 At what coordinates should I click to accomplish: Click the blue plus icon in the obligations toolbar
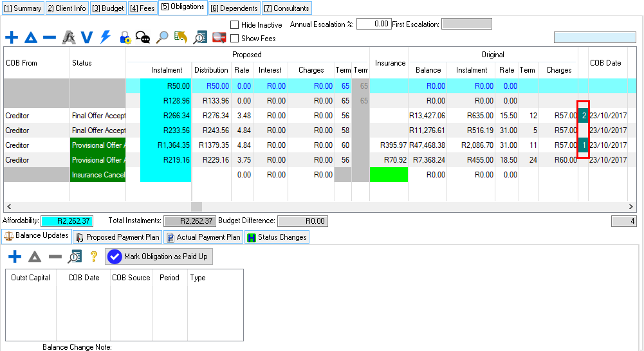(12, 38)
